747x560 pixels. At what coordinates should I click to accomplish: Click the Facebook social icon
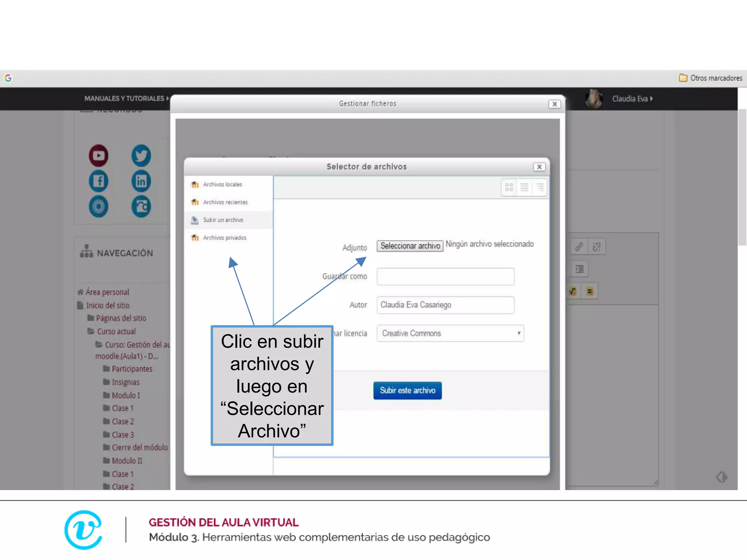pos(98,181)
